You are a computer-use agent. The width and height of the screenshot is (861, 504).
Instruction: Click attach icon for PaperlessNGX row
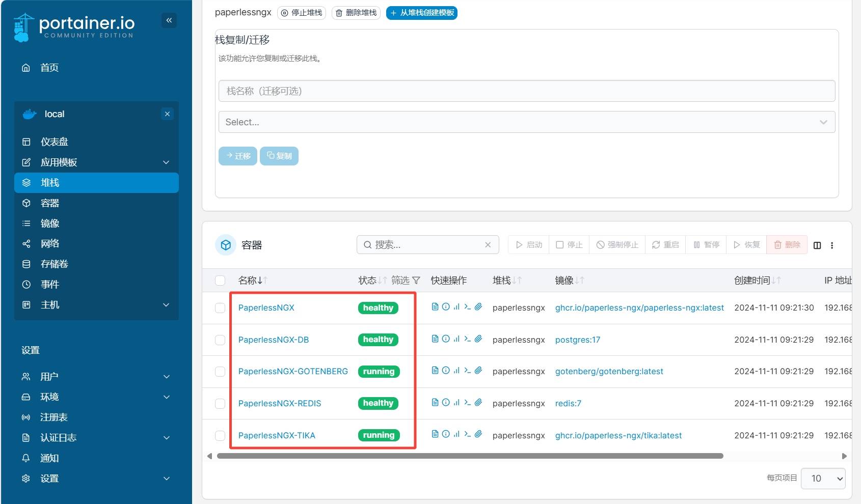pos(478,307)
